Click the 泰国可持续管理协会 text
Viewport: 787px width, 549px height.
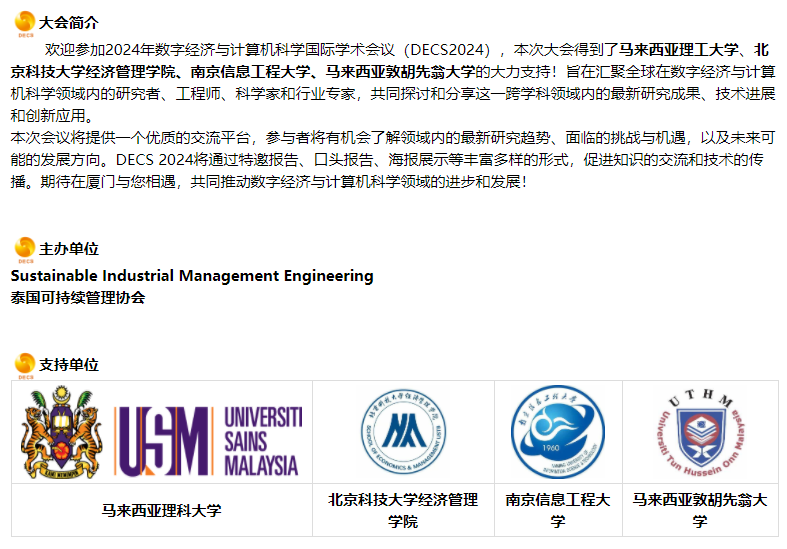pos(78,298)
